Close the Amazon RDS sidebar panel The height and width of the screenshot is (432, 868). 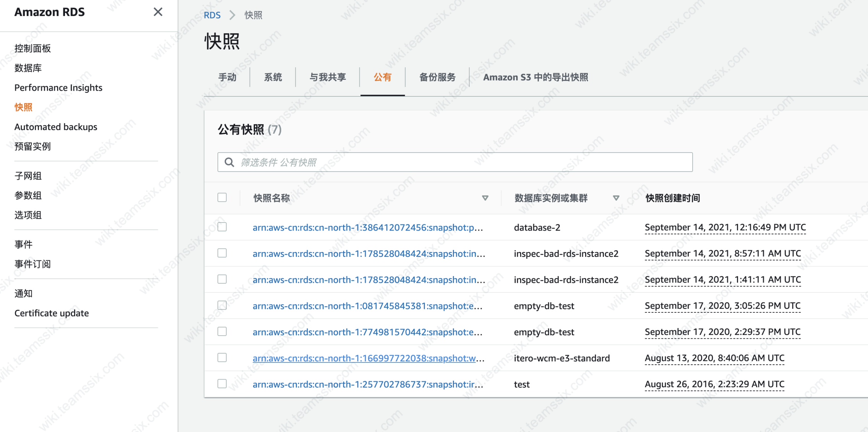click(158, 12)
